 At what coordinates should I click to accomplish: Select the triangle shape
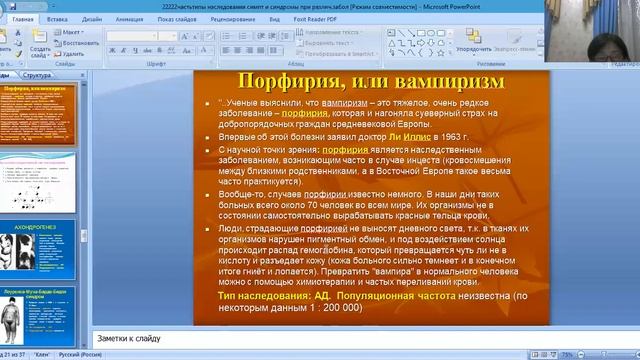(x=391, y=43)
